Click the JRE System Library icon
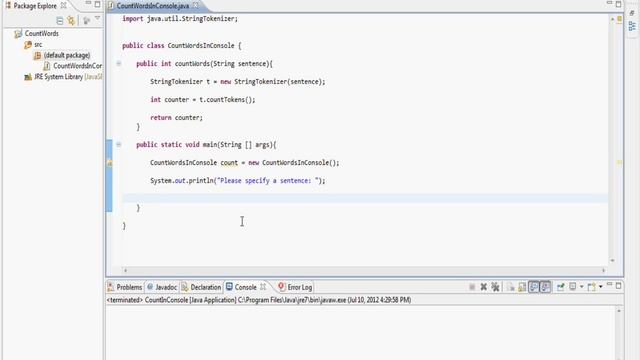The image size is (640, 360). tap(28, 77)
